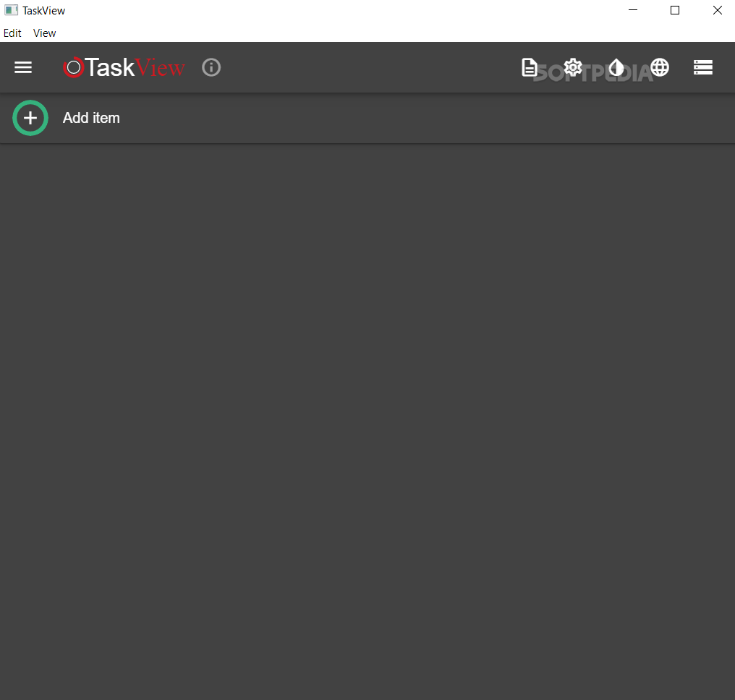Open the document notes icon
Screen dimensions: 735x700
point(530,67)
